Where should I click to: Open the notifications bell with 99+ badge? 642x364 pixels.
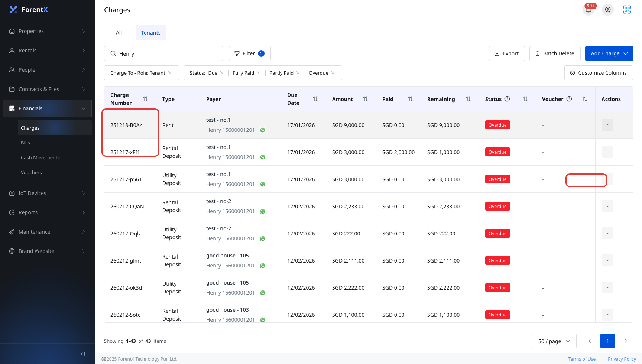[x=588, y=10]
